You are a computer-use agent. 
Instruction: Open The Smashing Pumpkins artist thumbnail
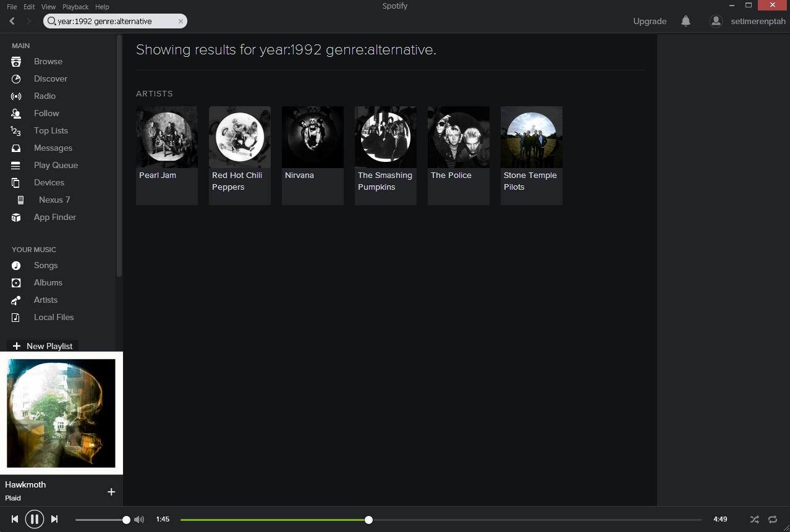click(x=386, y=137)
